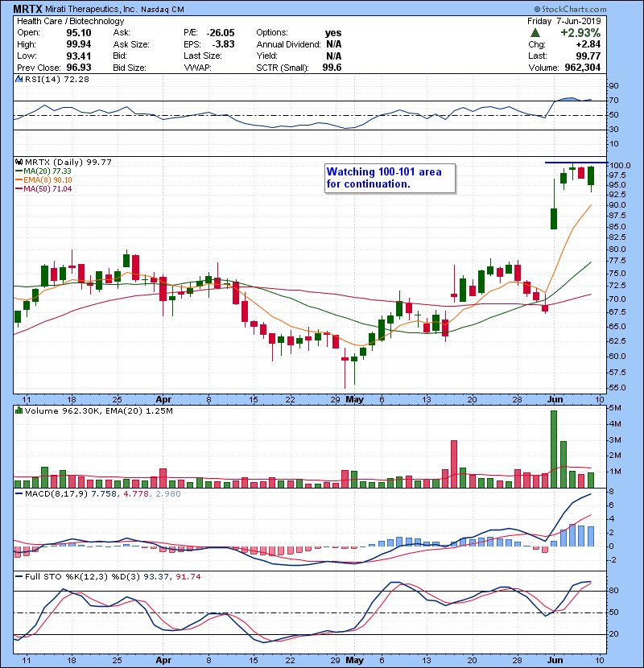Image resolution: width=644 pixels, height=668 pixels.
Task: Click the Last price 99.77
Action: coord(588,56)
